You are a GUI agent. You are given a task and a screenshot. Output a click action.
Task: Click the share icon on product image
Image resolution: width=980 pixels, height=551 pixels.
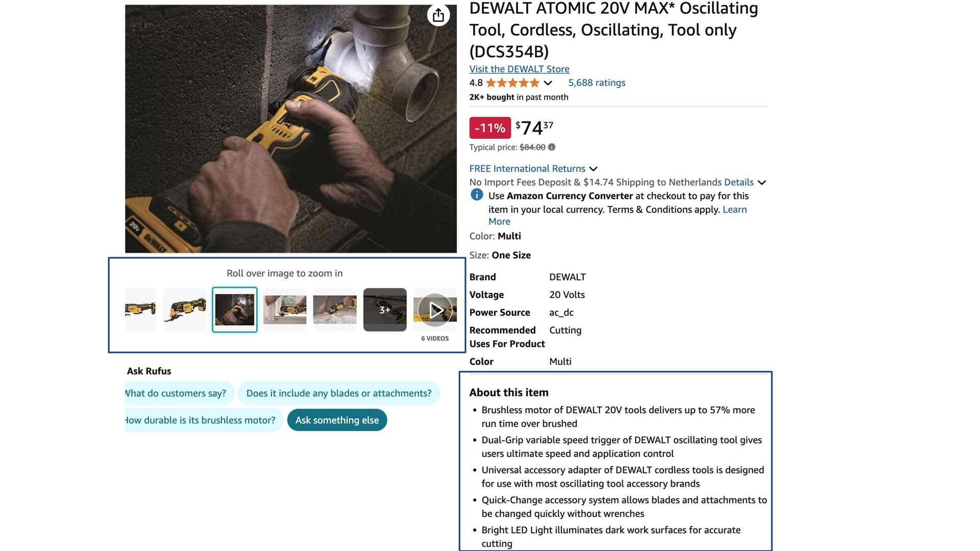click(x=438, y=15)
